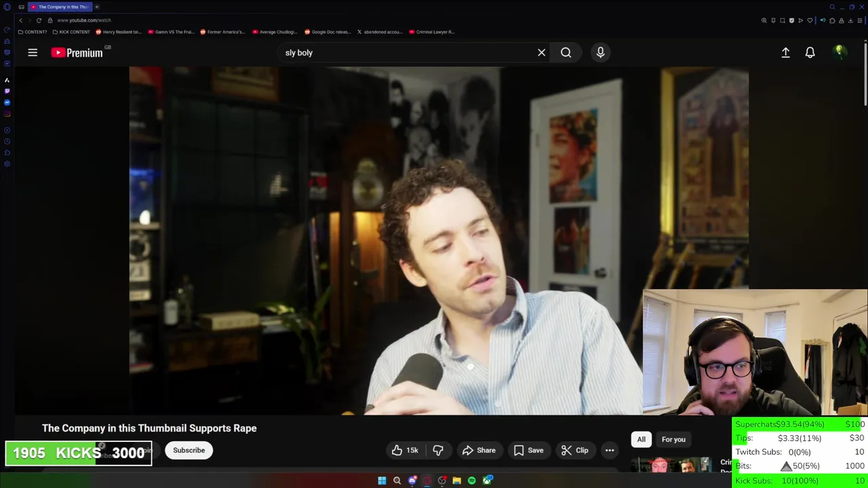Open the account avatar menu
This screenshot has height=488, width=868.
840,52
